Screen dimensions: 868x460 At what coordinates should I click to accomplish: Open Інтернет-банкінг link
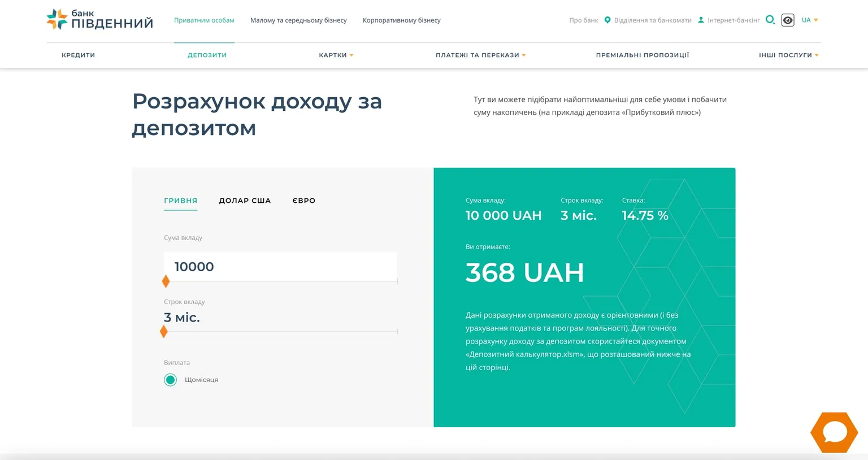[x=734, y=20]
